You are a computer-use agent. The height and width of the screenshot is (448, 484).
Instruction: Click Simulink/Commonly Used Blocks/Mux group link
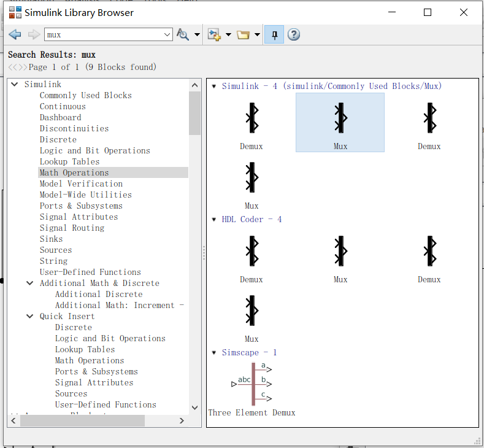332,86
